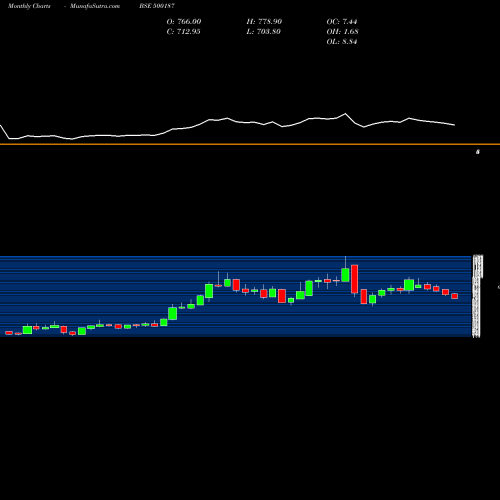Click the MunafaSutra.com label
The height and width of the screenshot is (500, 500).
click(95, 6)
